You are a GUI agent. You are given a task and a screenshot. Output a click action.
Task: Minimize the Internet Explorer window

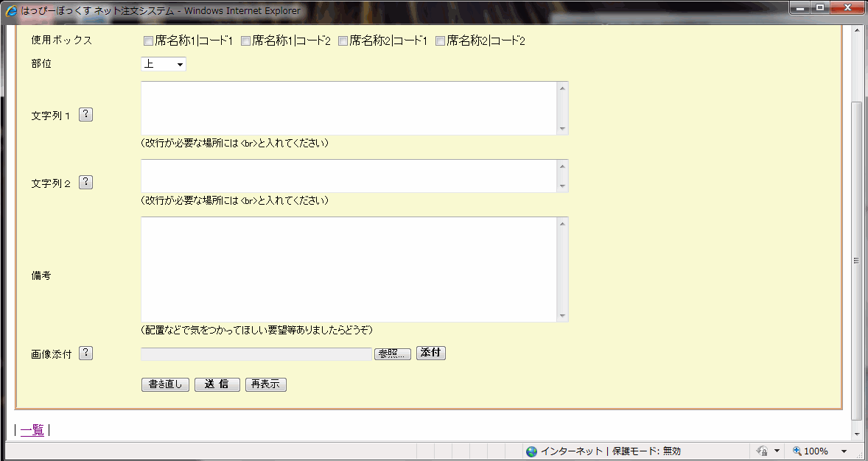click(800, 8)
